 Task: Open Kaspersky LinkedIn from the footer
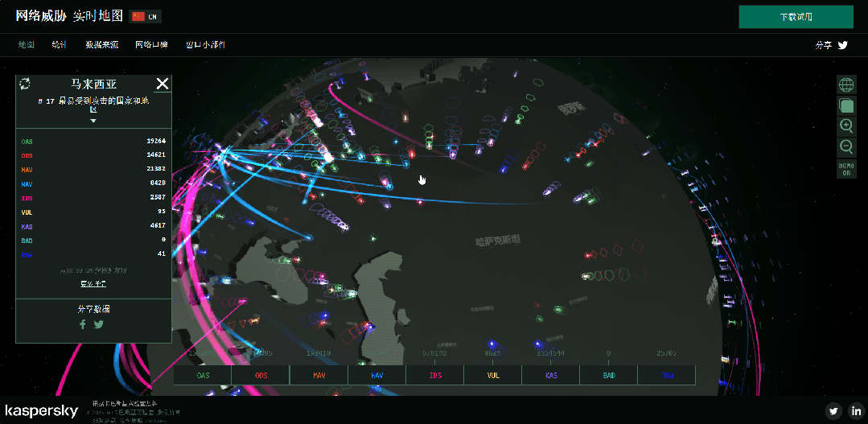[x=857, y=410]
